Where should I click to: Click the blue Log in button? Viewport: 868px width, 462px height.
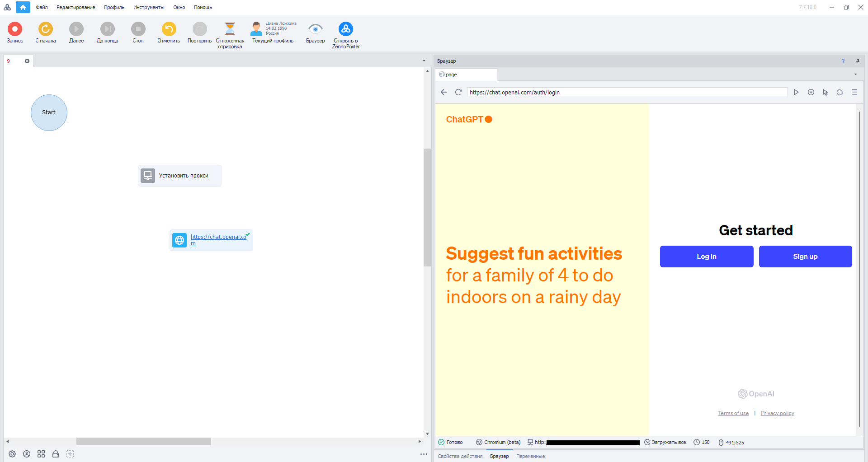point(706,257)
